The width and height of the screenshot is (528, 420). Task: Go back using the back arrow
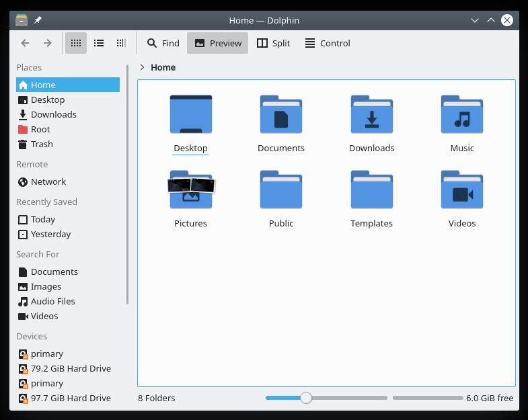tap(25, 43)
